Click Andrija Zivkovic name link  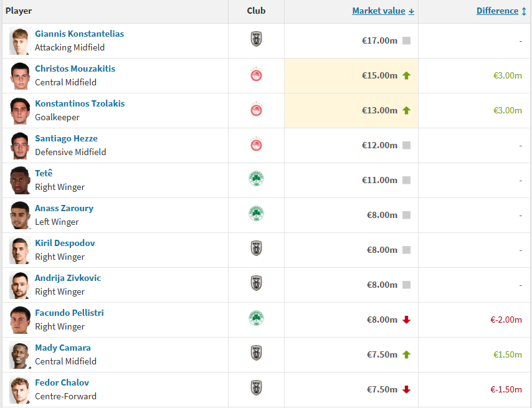68,278
